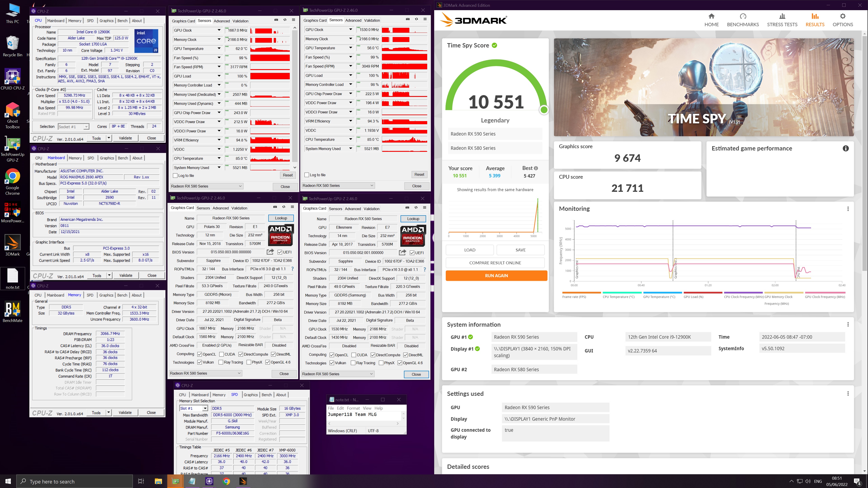Open OPTIONS gear in 3DMark
Viewport: 868px width, 488px height.
click(843, 20)
